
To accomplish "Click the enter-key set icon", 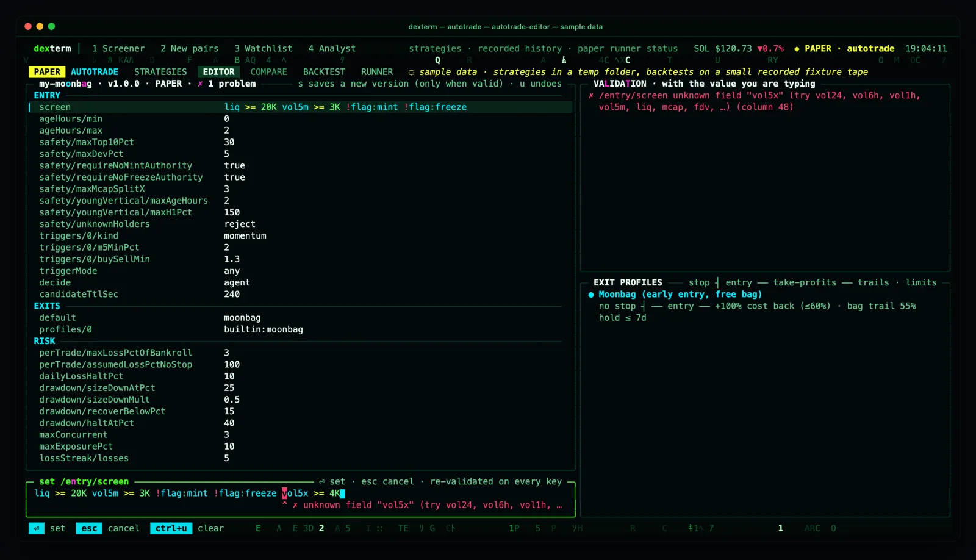I will [x=37, y=528].
